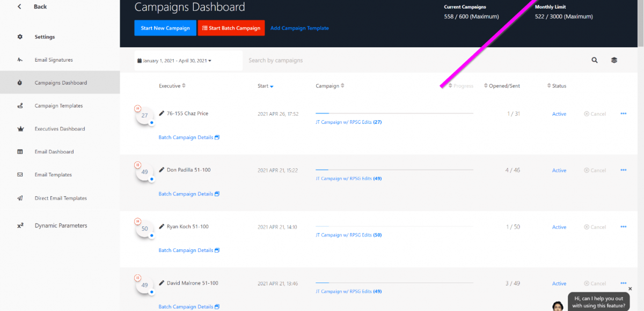This screenshot has height=311, width=644.
Task: Close the chat help popup
Action: 630,288
